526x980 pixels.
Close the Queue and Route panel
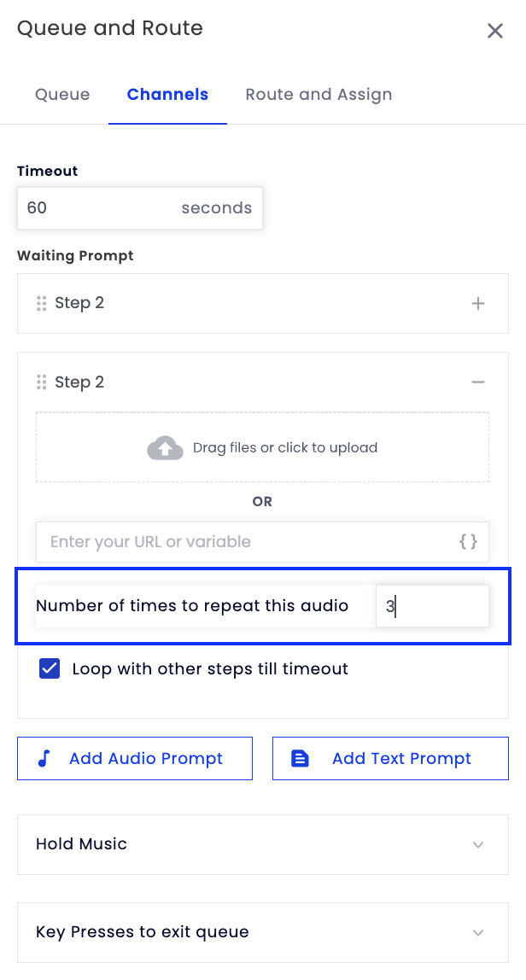pos(494,31)
